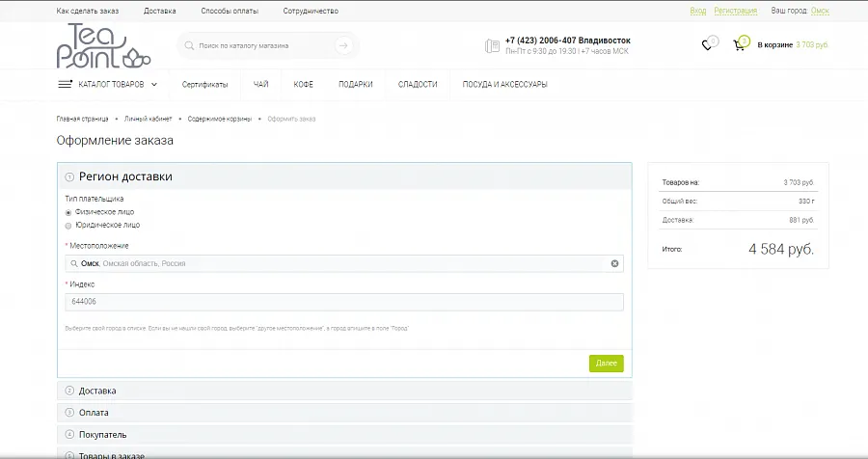Screen dimensions: 868x459
Task: Click the Вход link
Action: click(698, 11)
